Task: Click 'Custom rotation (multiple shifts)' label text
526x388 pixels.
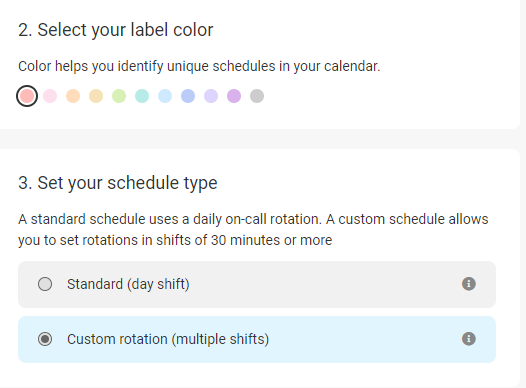Action: tap(168, 339)
